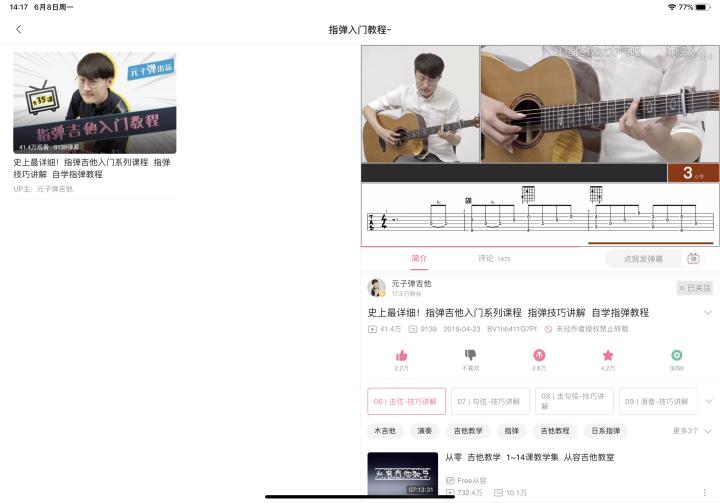Viewport: 720px width, 503px height.
Task: Toggle the 已关注 follow button
Action: [695, 288]
